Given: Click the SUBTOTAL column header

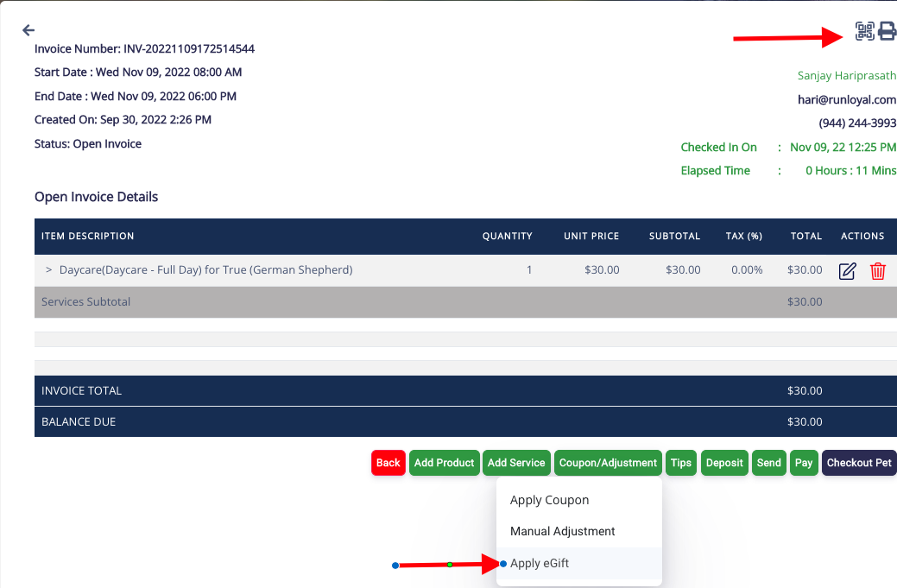Looking at the screenshot, I should pos(674,237).
